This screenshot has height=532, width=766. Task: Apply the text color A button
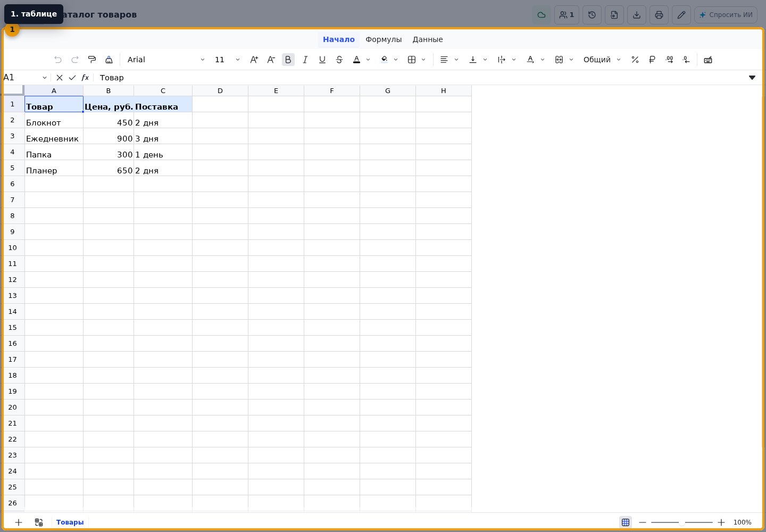tap(356, 60)
